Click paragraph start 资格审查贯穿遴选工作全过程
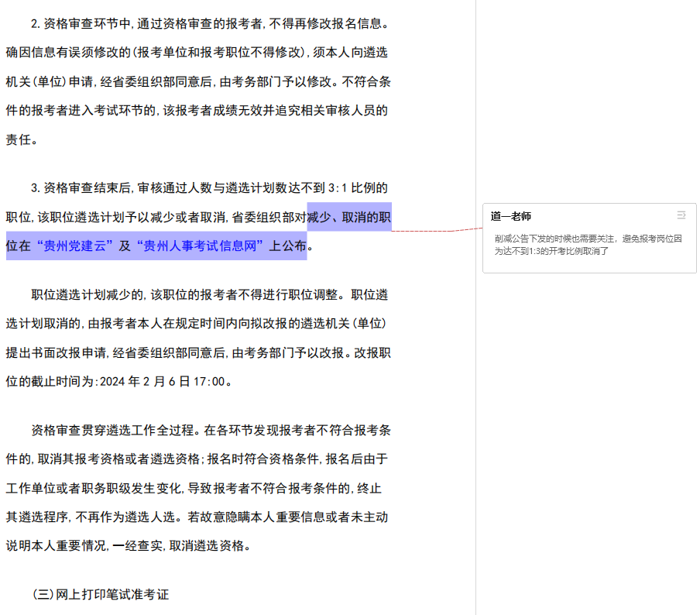The width and height of the screenshot is (700, 615). coord(33,429)
